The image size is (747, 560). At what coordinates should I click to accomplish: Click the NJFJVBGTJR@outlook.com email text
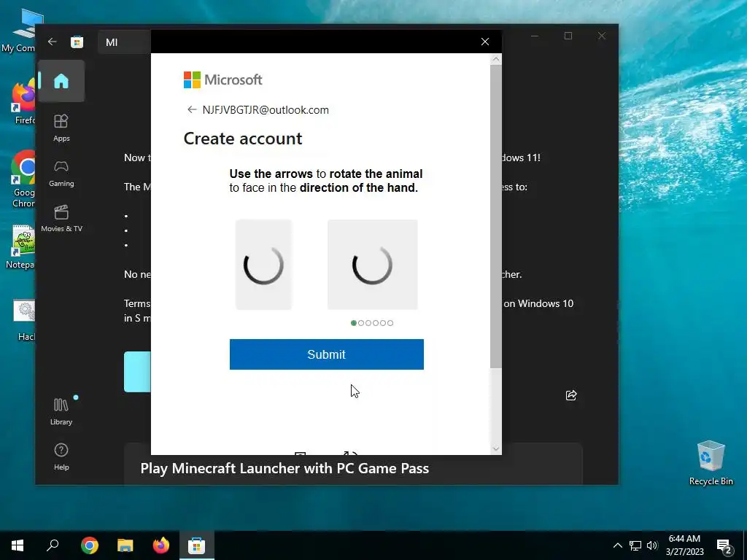266,110
